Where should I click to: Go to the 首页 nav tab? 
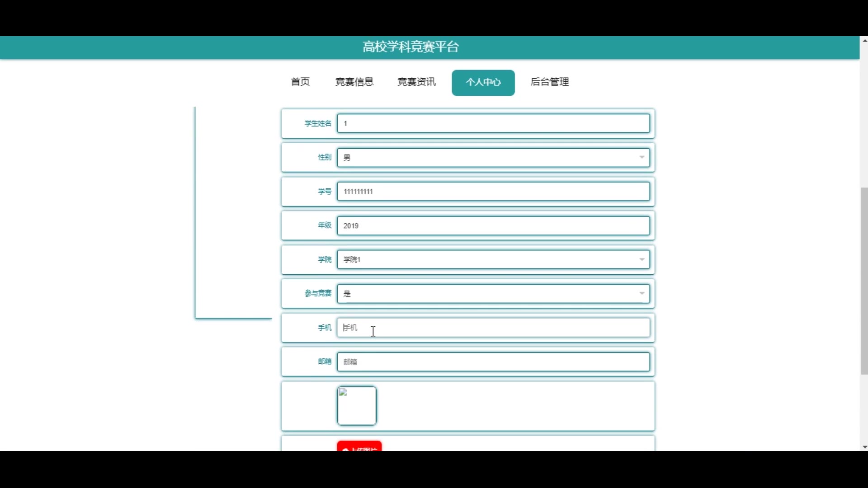tap(300, 82)
